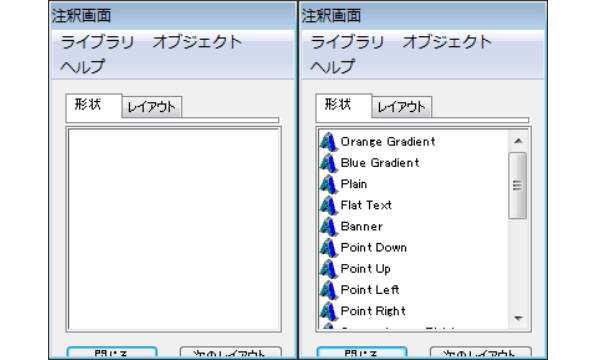Select the Orange Gradient label in list

388,142
